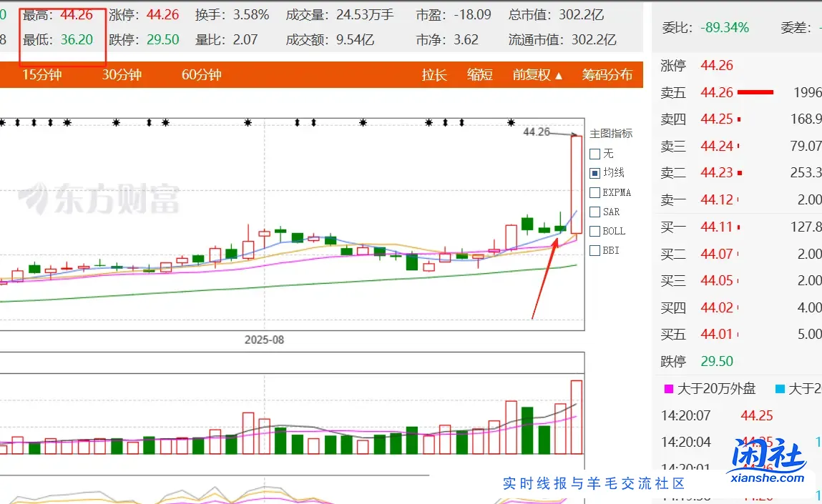Click the magenta 大于20万外盘 color swatch
The height and width of the screenshot is (504, 822).
point(669,389)
